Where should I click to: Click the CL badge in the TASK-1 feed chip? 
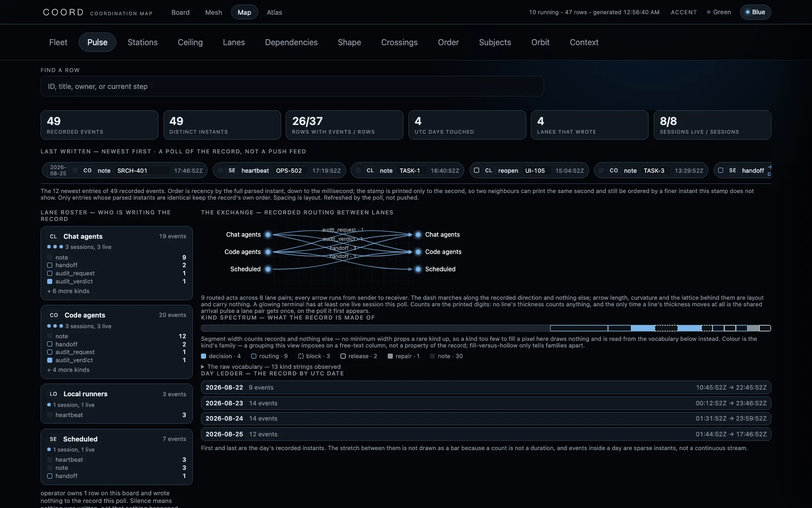click(x=370, y=171)
